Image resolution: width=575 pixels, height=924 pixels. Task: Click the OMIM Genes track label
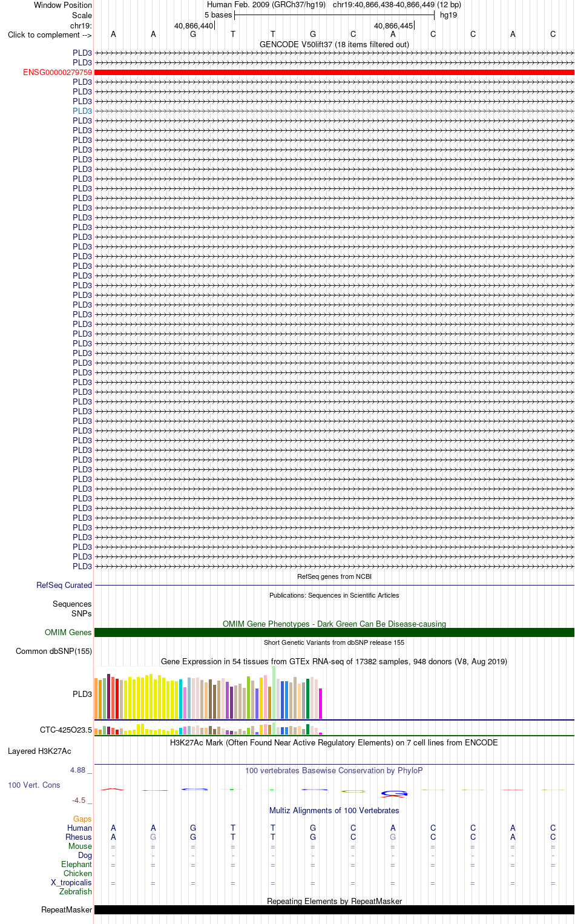[68, 632]
